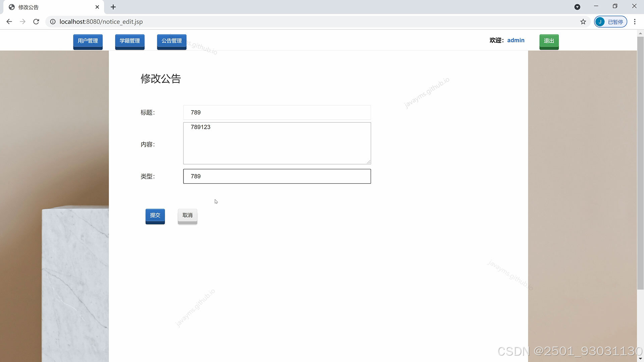Click the tab search dropdown icon
644x362 pixels.
(577, 7)
